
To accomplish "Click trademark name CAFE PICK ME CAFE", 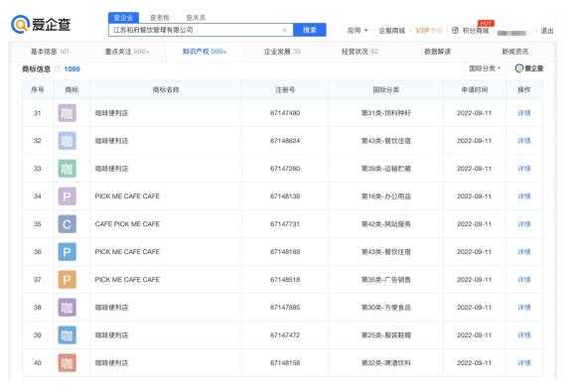I will pos(127,224).
